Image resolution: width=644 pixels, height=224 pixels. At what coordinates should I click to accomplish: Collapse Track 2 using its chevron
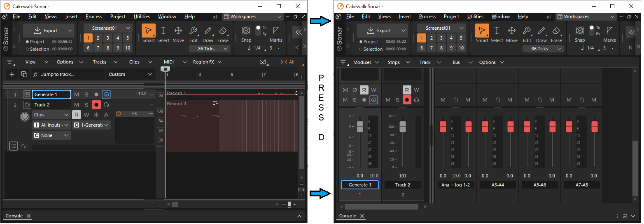151,105
